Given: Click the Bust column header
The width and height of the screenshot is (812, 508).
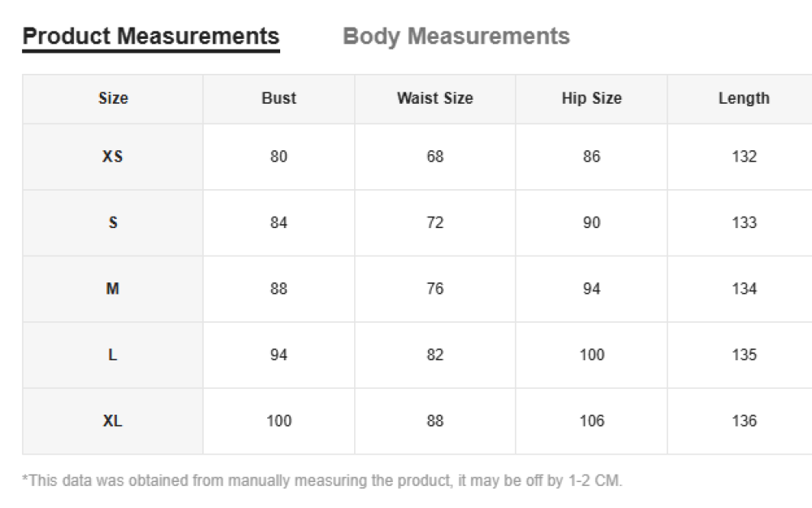Looking at the screenshot, I should [x=279, y=98].
